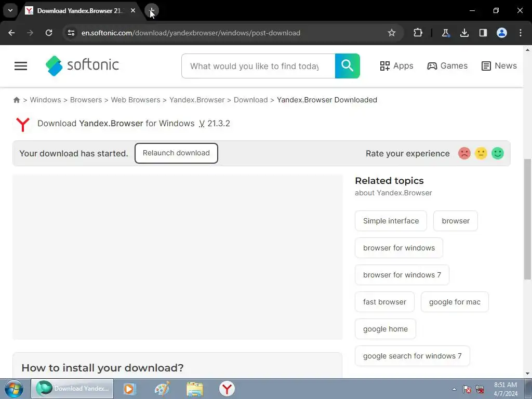This screenshot has height=399, width=532.
Task: Open the Games section
Action: point(447,66)
